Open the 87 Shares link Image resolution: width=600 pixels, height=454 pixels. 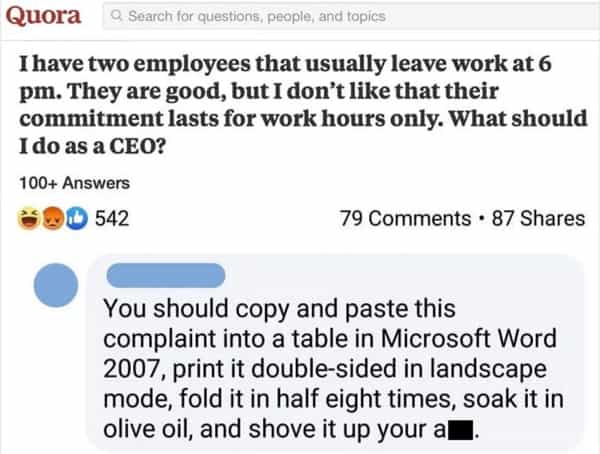coord(539,217)
